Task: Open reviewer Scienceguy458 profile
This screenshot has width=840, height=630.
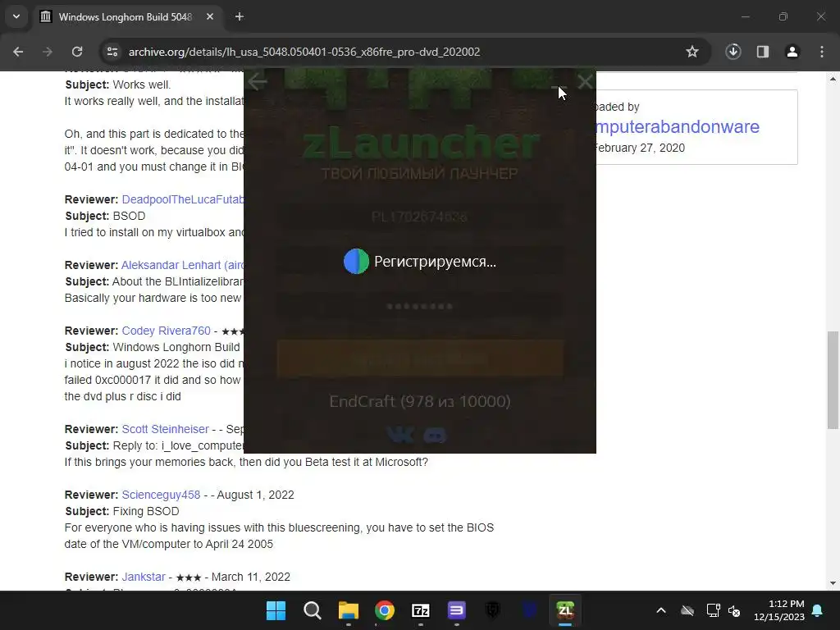Action: pos(161,495)
